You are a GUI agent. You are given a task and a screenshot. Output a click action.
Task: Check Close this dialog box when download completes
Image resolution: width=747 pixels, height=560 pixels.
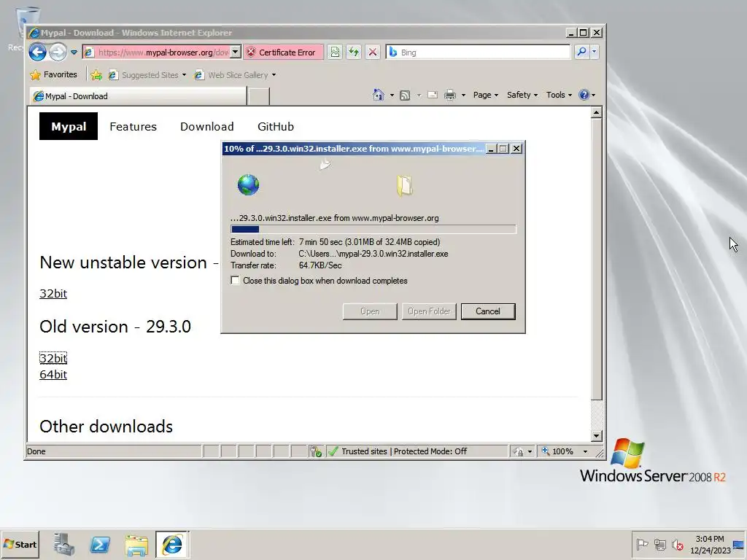tap(236, 281)
